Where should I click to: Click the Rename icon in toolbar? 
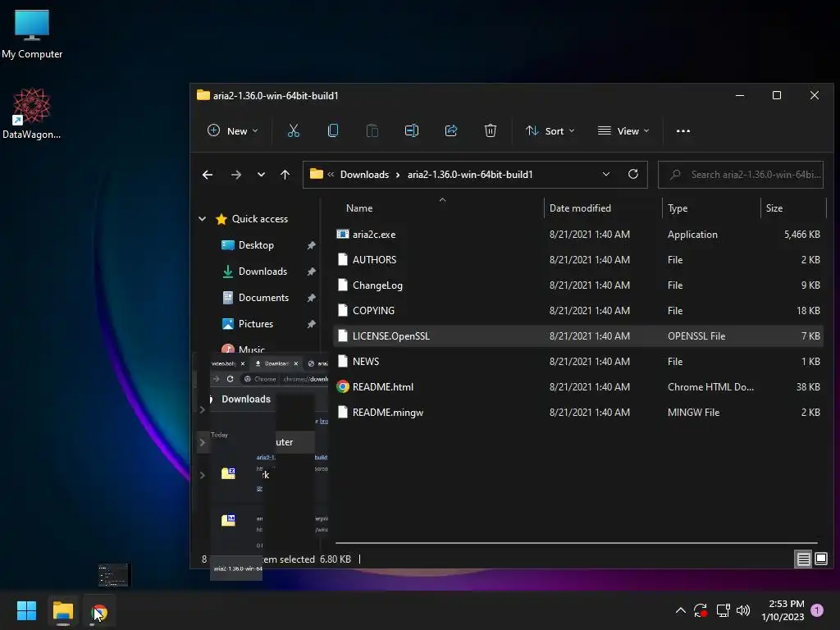412,130
